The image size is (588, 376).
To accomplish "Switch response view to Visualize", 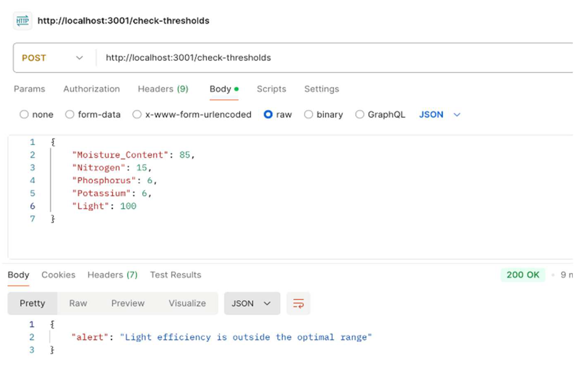I will 187,303.
